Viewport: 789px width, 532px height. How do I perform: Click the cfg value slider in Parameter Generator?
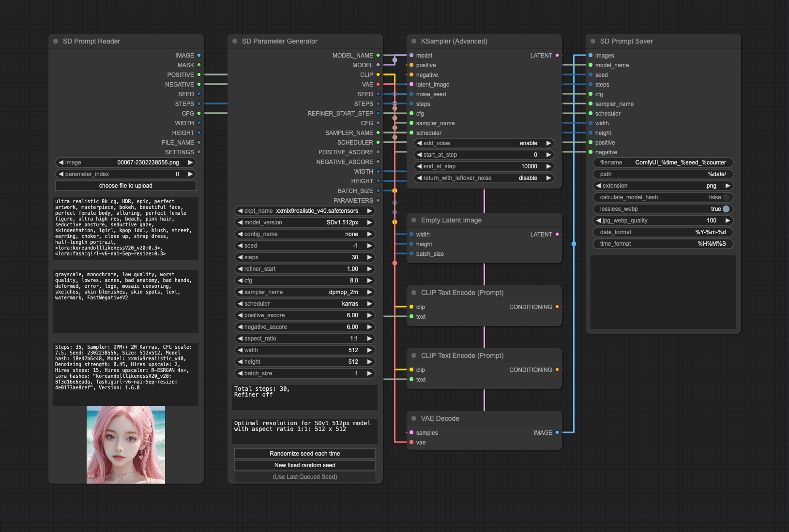[305, 281]
